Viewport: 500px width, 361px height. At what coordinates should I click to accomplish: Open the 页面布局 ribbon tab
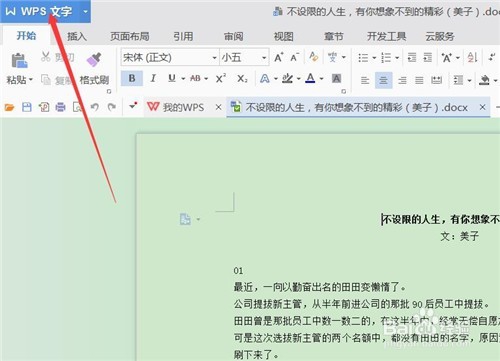point(130,36)
